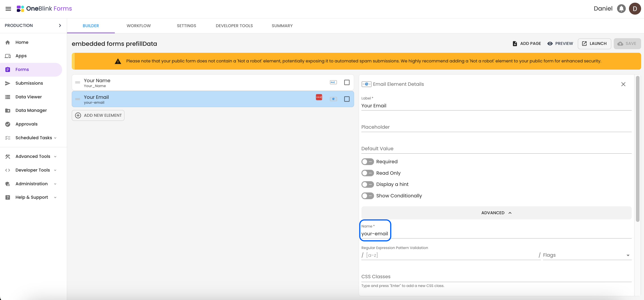Enable the Read Only toggle
Image resolution: width=644 pixels, height=300 pixels.
[368, 173]
